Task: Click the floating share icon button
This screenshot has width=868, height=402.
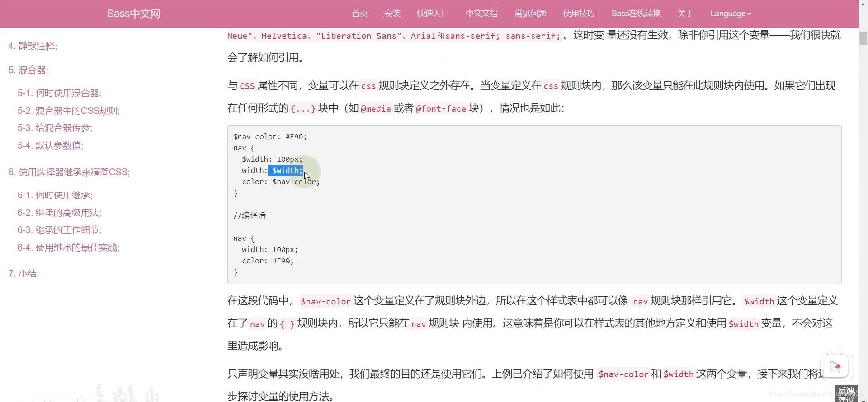Action: click(836, 366)
